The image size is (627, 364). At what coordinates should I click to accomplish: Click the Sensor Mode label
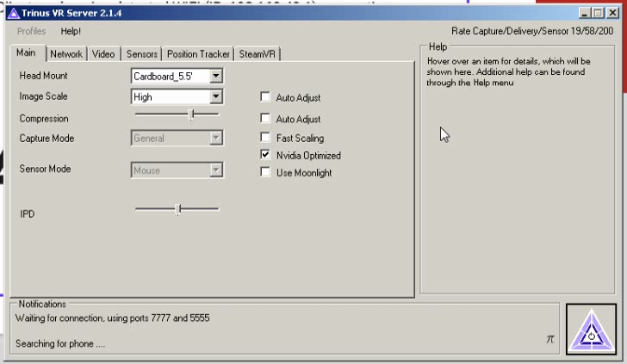pos(45,169)
